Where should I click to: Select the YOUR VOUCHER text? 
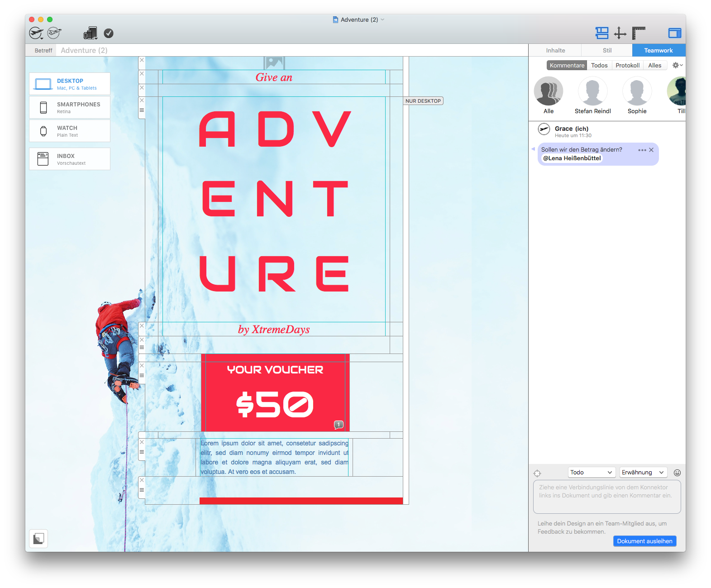coord(275,370)
